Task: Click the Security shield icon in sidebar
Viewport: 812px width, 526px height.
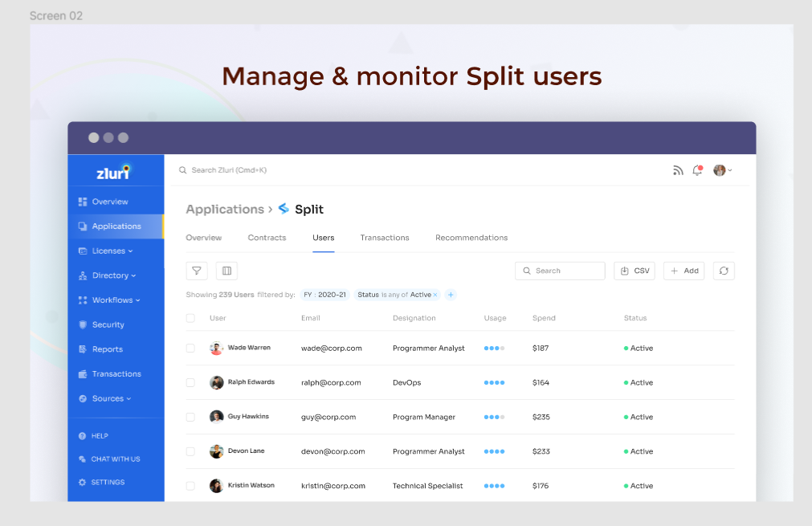Action: pyautogui.click(x=83, y=324)
